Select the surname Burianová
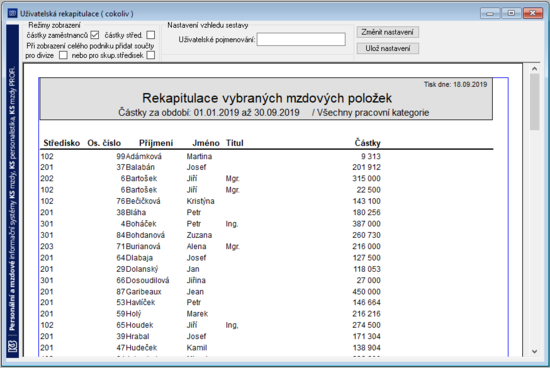This screenshot has height=368, width=550. point(143,247)
